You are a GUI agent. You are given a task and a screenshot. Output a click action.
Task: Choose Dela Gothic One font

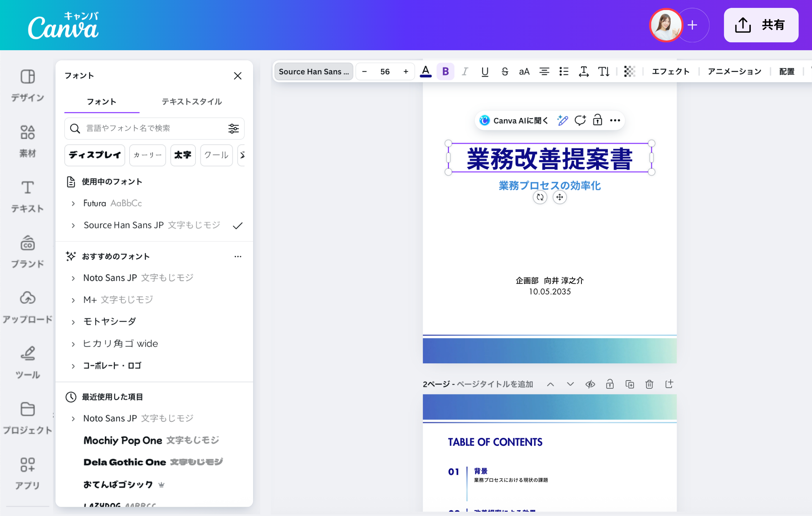pyautogui.click(x=154, y=462)
